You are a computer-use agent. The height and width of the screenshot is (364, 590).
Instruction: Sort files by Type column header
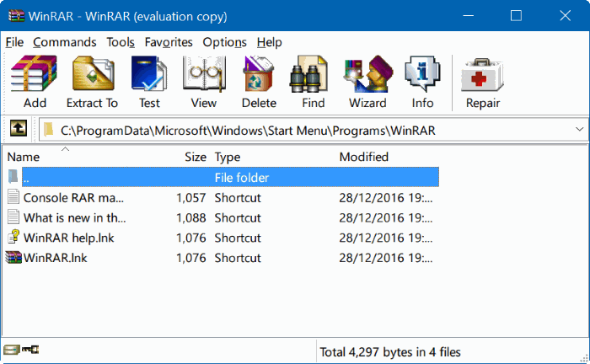tap(228, 157)
